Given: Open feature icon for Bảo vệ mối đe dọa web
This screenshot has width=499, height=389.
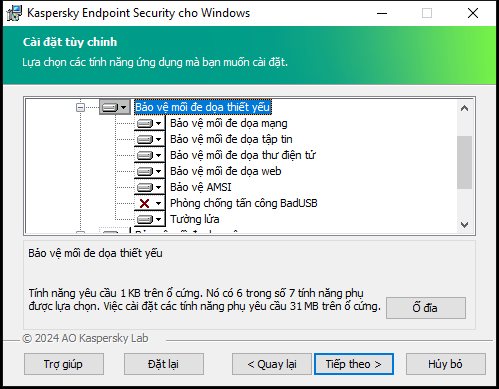Looking at the screenshot, I should (150, 171).
